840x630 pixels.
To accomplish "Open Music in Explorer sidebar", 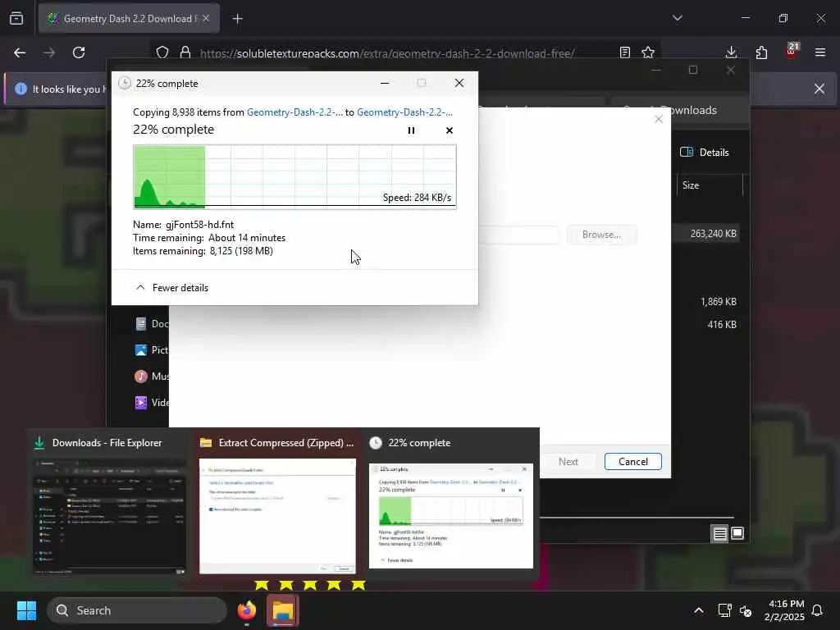I will (152, 376).
